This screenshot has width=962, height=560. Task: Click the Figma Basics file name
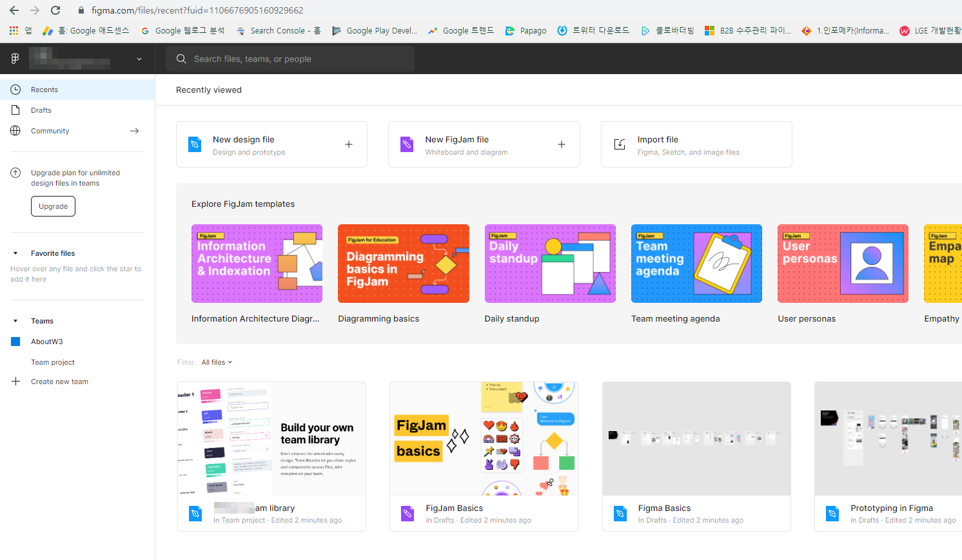(x=664, y=508)
